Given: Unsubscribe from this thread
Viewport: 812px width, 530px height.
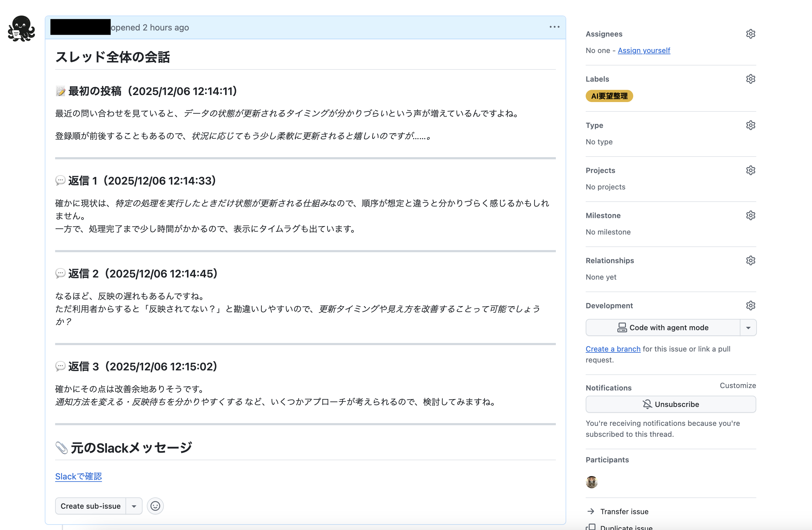Looking at the screenshot, I should [670, 404].
